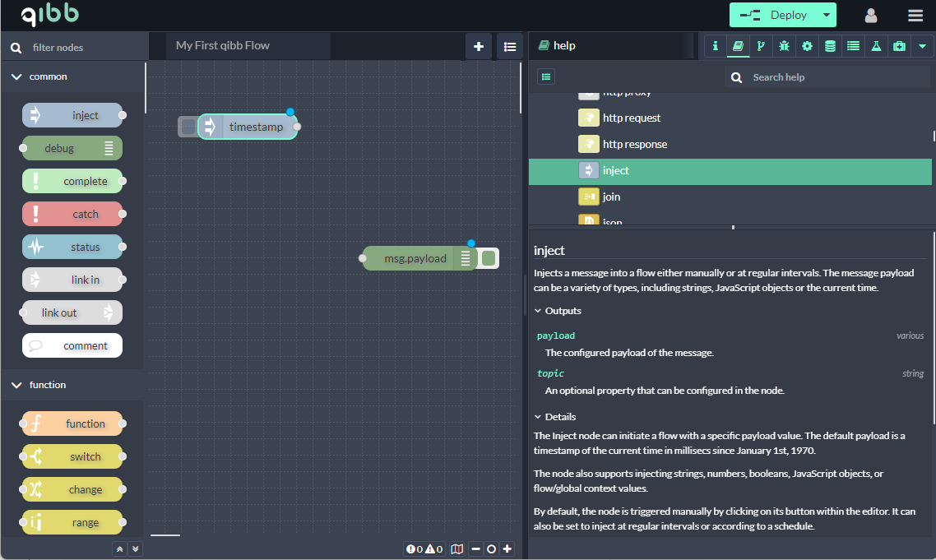Open the http request help topic
This screenshot has height=560, width=936.
pos(730,118)
